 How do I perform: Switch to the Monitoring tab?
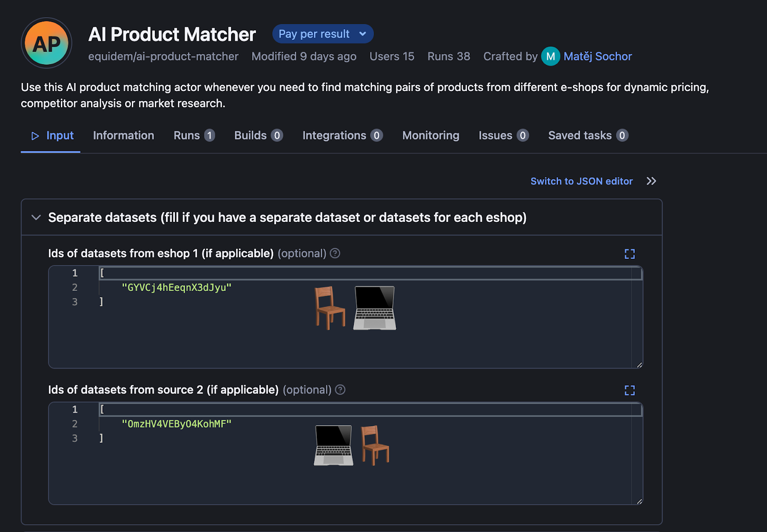(430, 135)
